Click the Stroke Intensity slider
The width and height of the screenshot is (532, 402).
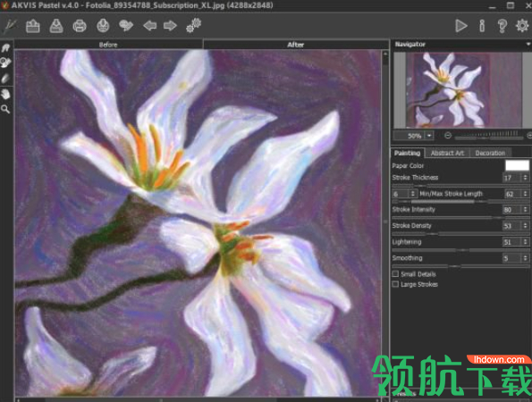click(x=460, y=218)
